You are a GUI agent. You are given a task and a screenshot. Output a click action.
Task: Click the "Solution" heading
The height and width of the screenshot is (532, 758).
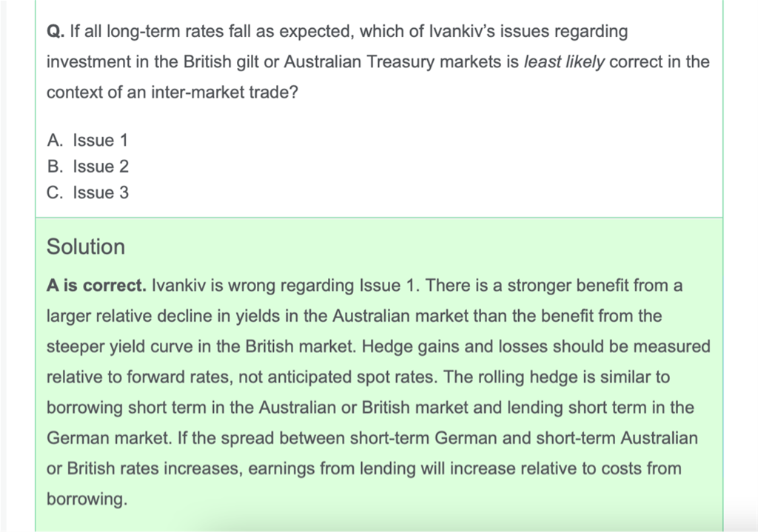coord(86,246)
